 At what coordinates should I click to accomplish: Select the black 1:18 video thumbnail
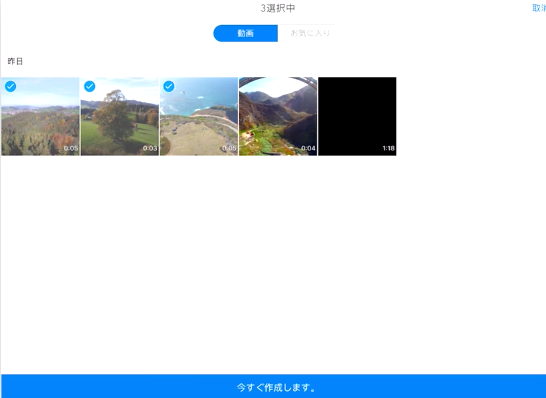(357, 116)
